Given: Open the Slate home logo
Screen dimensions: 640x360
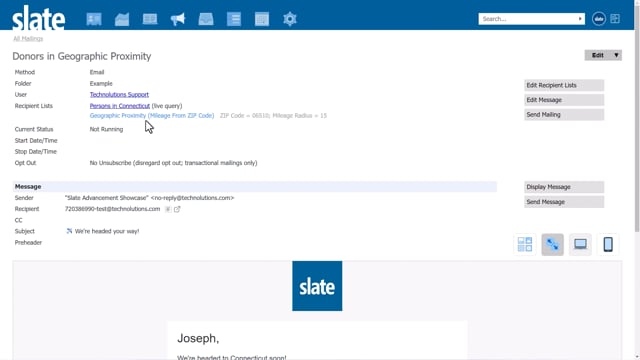Looking at the screenshot, I should click(x=38, y=18).
